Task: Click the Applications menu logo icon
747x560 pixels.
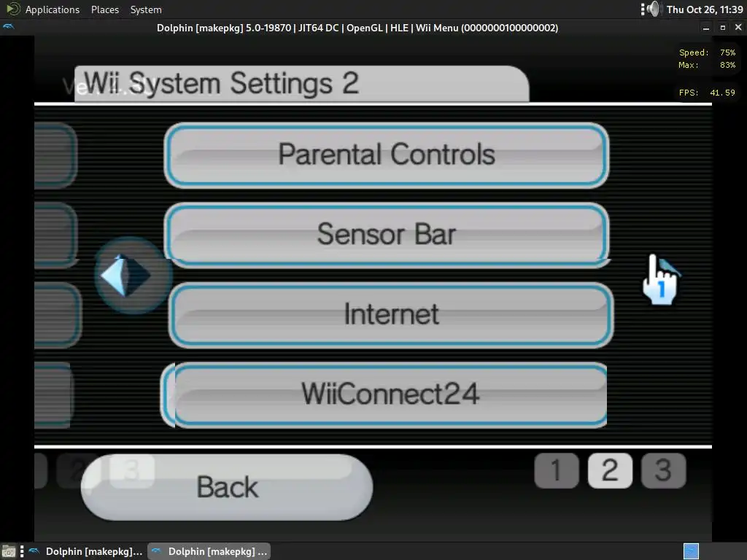Action: (x=13, y=9)
